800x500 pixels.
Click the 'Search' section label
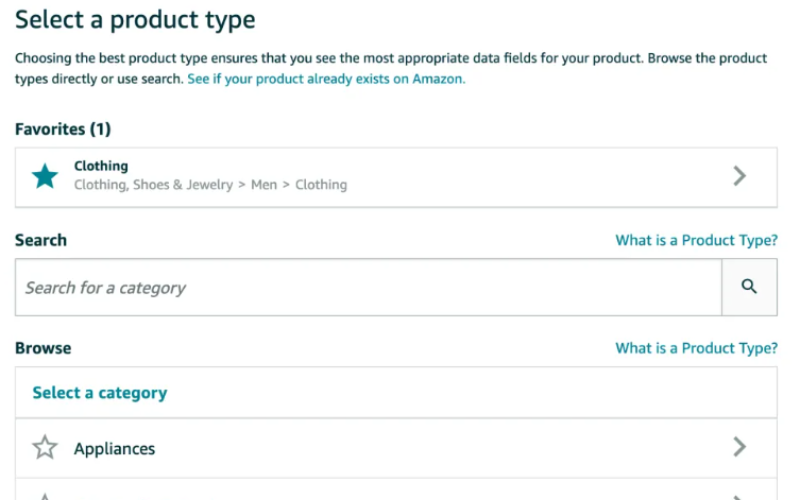click(x=41, y=240)
